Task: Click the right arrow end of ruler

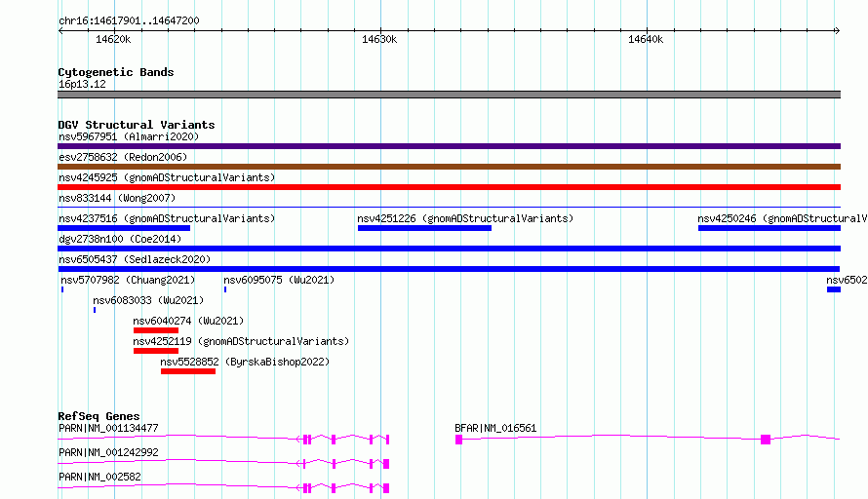Action: [837, 31]
